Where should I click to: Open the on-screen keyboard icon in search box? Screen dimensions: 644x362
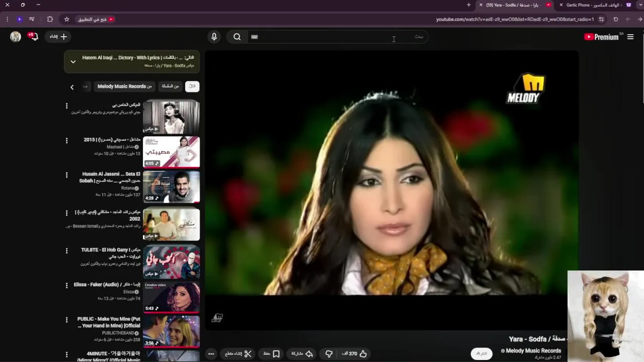tap(255, 37)
